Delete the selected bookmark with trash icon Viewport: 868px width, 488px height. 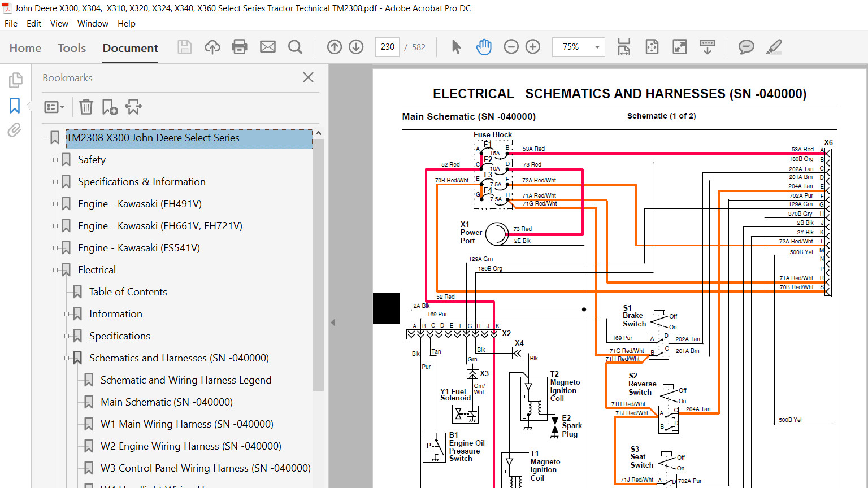(x=86, y=107)
